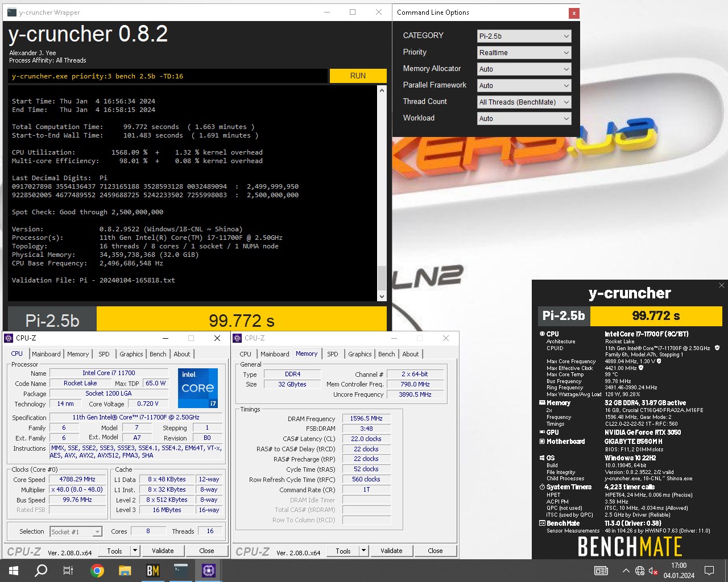Screen dimensions: 728x582
Task: Open About tab in right CPU-Z window
Action: [411, 354]
